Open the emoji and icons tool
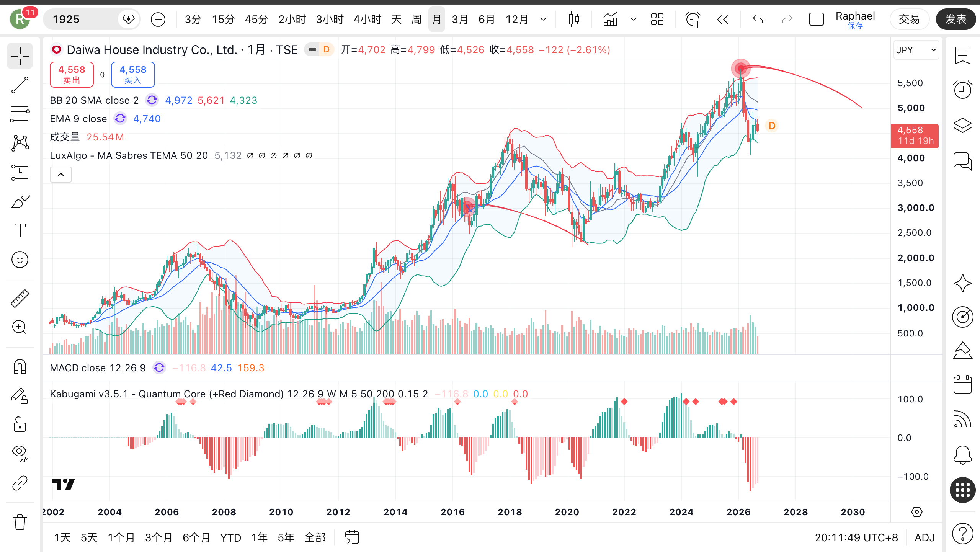The height and width of the screenshot is (552, 980). coord(20,260)
